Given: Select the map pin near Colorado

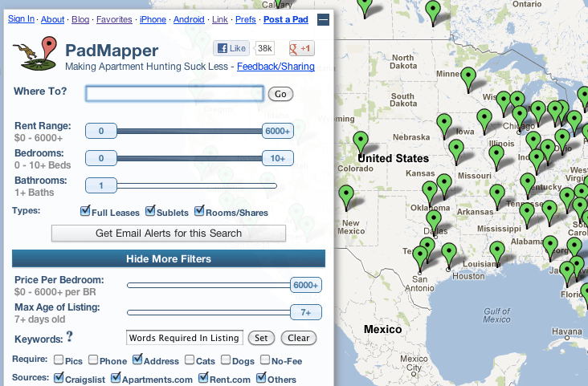Looking at the screenshot, I should (x=361, y=142).
